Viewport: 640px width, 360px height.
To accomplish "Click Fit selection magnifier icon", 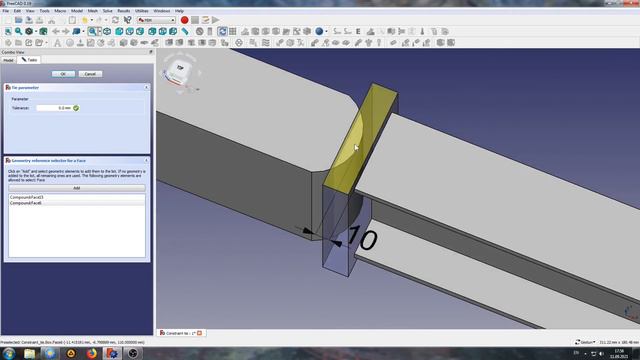I will coord(18,31).
